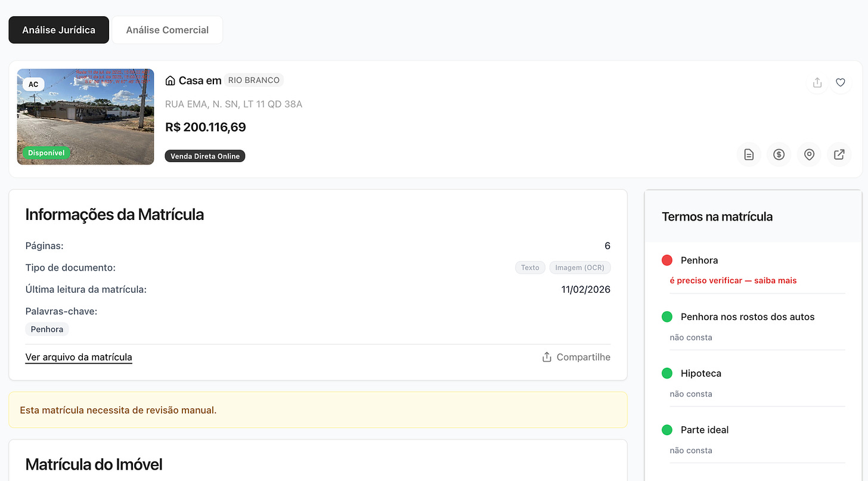Click the Tipo de documento label
This screenshot has width=868, height=481.
point(70,268)
